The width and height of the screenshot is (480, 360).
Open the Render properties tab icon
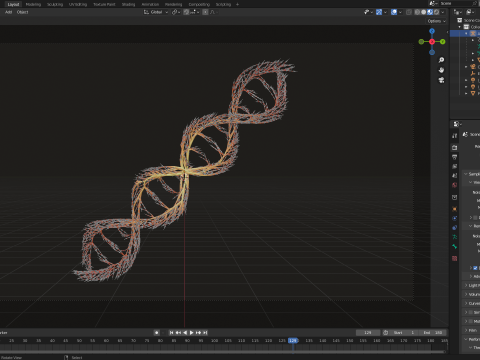pyautogui.click(x=455, y=147)
